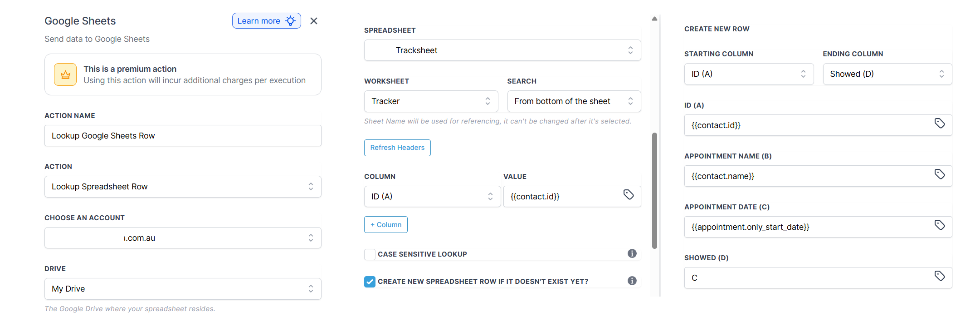Enable the Case Sensitive Lookup checkbox
The height and width of the screenshot is (327, 980).
coord(370,254)
